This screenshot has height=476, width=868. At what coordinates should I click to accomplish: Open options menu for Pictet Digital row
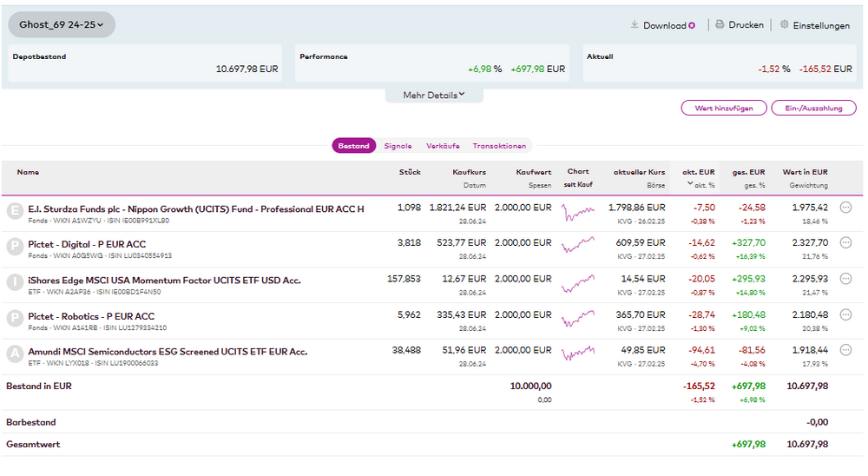(x=846, y=243)
